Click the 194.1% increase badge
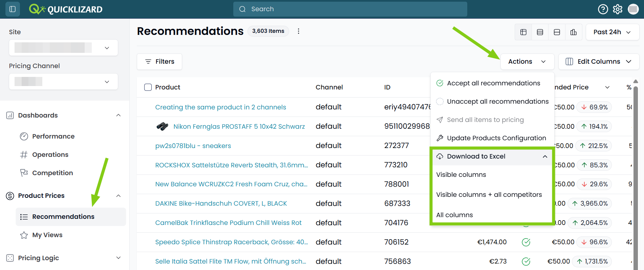The width and height of the screenshot is (644, 270). coord(594,126)
